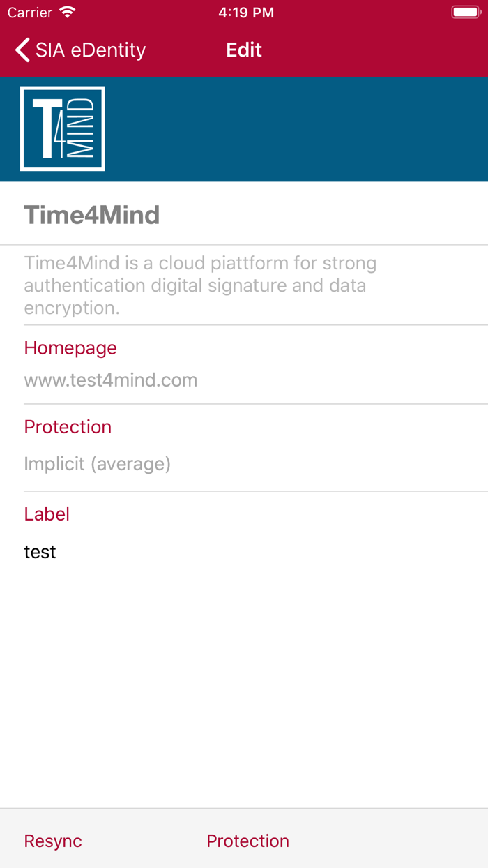Select the Implicit (average) protection value
Screen dimensions: 488x868
point(98,463)
